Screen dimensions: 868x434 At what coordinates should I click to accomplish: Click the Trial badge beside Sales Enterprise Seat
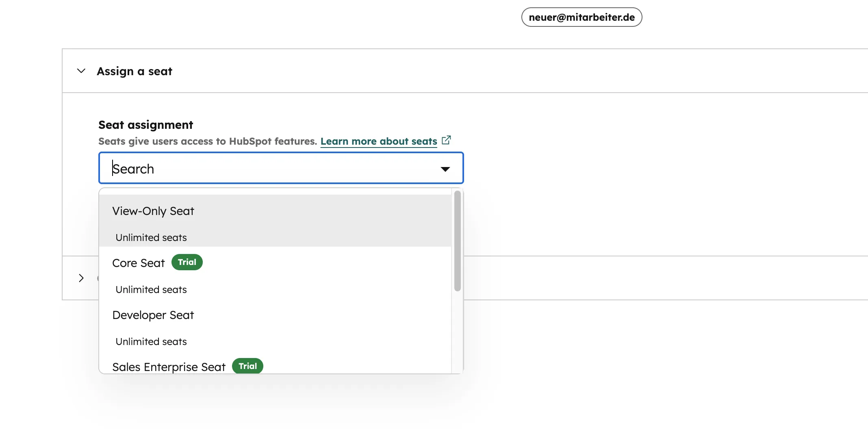[247, 366]
